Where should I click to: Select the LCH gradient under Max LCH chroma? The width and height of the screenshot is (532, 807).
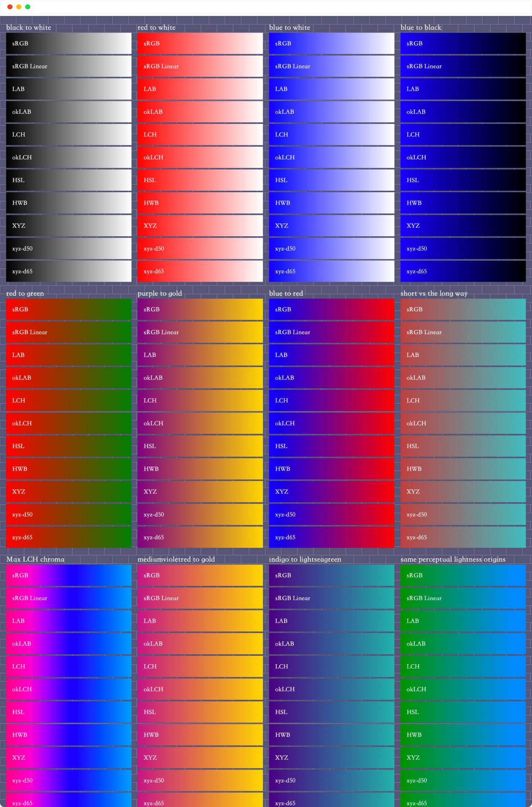pos(69,666)
